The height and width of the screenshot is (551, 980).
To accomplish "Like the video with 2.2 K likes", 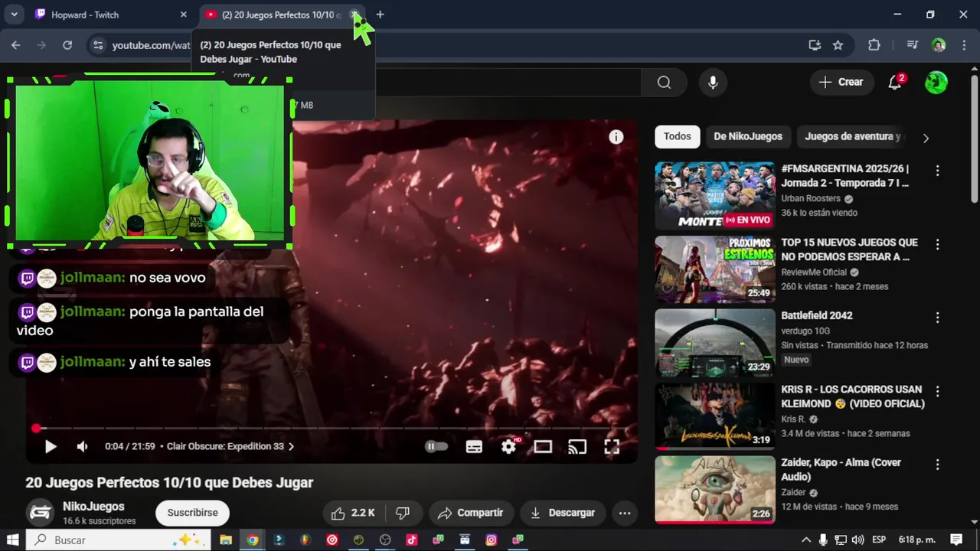I will coord(354,513).
